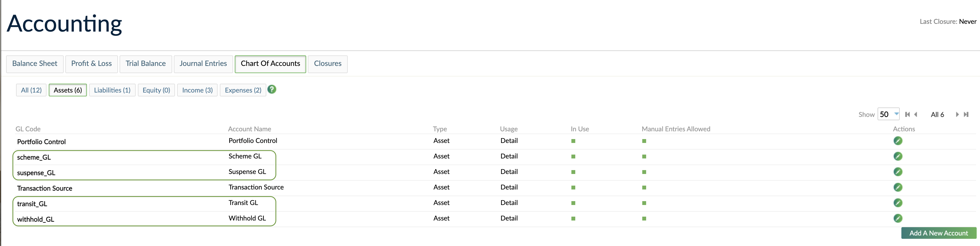
Task: Click edit icon for transit_GL row
Action: 898,203
